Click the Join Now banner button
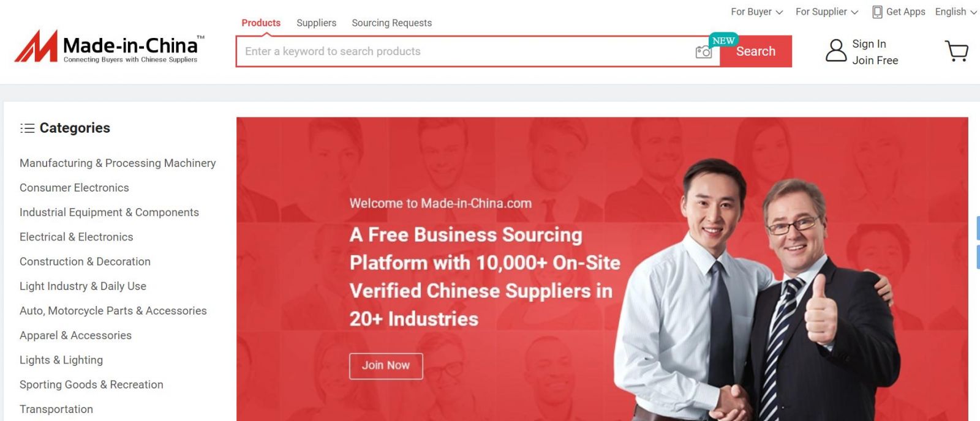 click(386, 366)
